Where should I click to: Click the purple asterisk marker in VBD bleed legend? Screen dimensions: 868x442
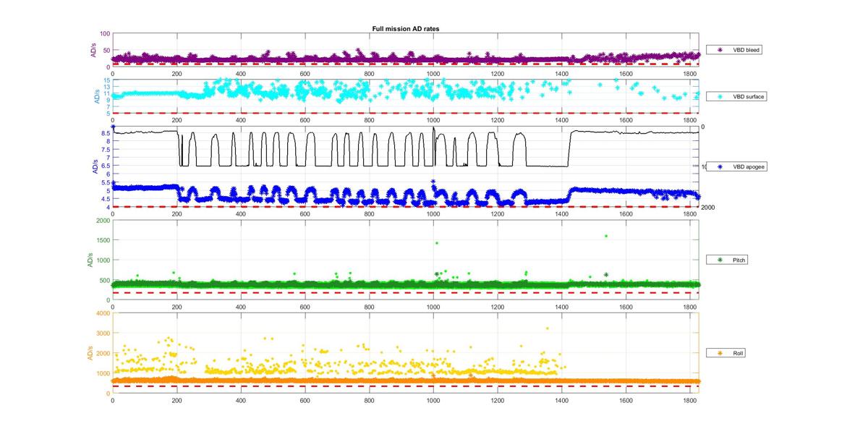(719, 50)
